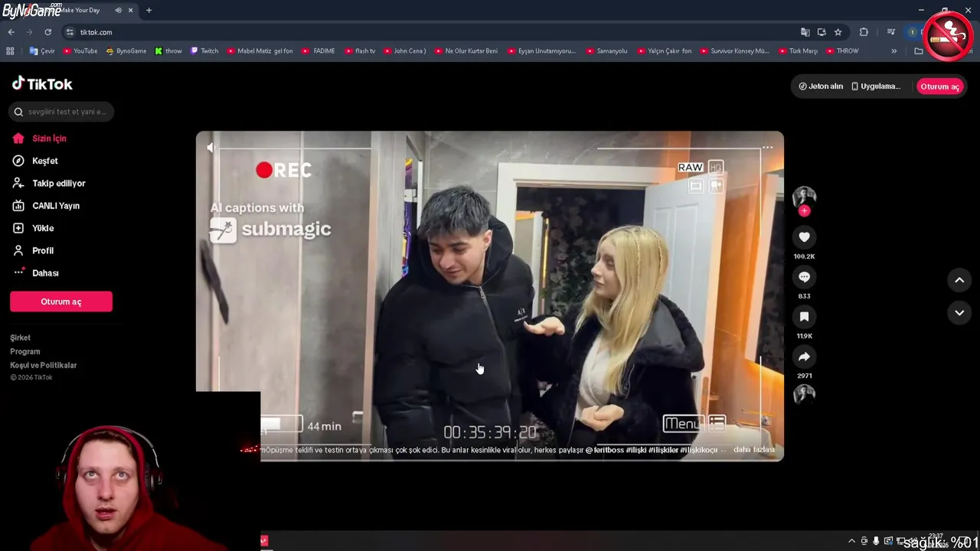
Task: Click the translate page icon
Action: click(805, 32)
